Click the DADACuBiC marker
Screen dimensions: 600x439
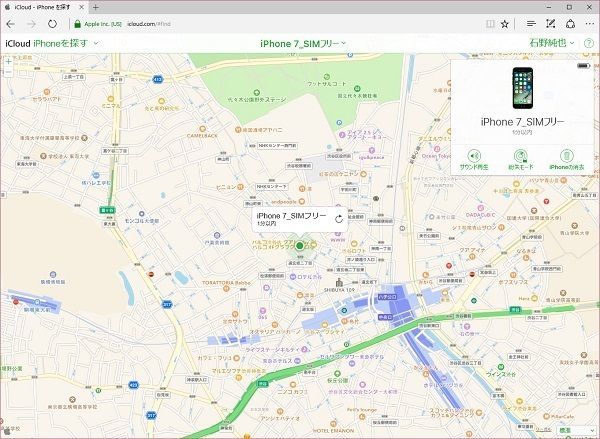(x=480, y=208)
